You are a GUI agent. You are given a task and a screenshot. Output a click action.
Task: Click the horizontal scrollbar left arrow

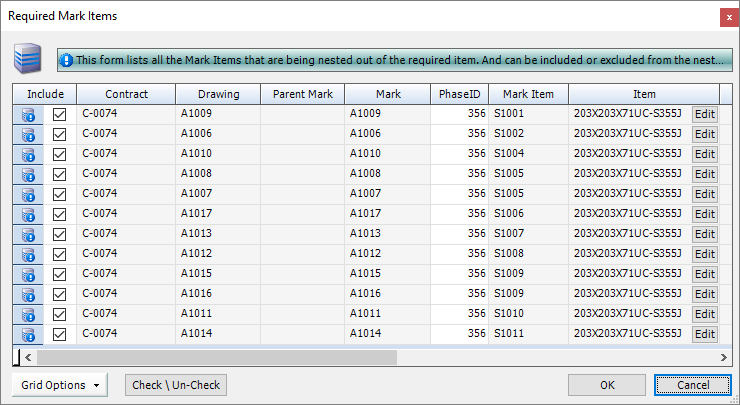(x=29, y=357)
